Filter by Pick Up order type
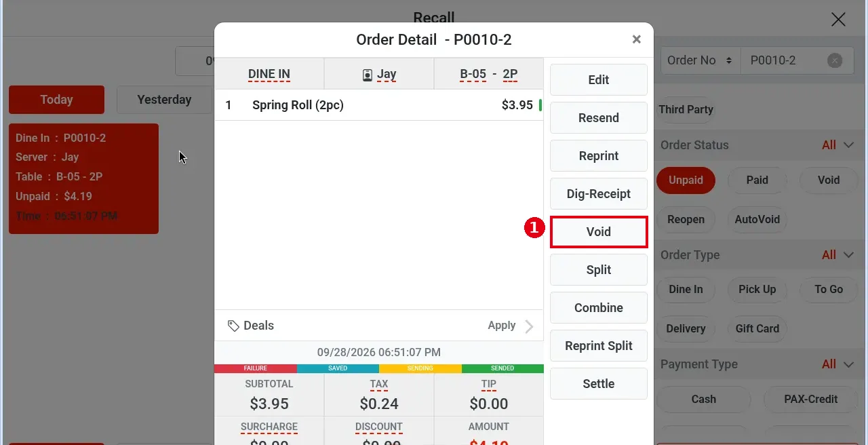This screenshot has height=445, width=868. (x=757, y=289)
